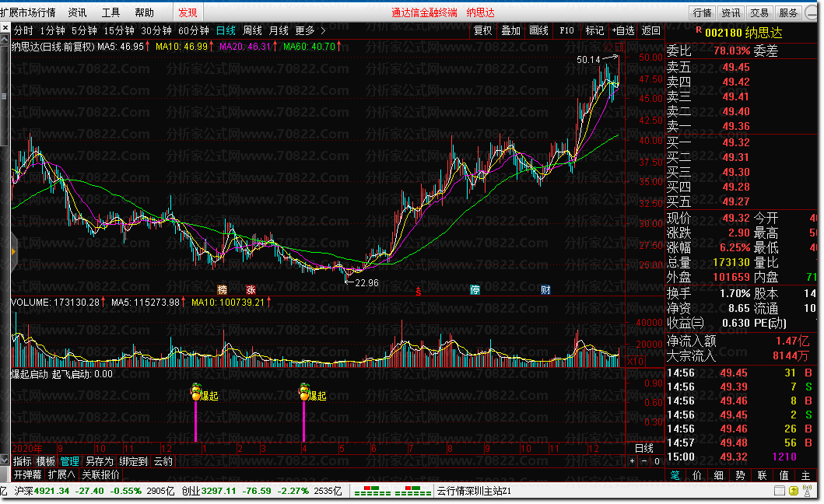Screen dimensions: 824x504
Task: Click the yellow upload status bar icon
Action: coord(794,491)
